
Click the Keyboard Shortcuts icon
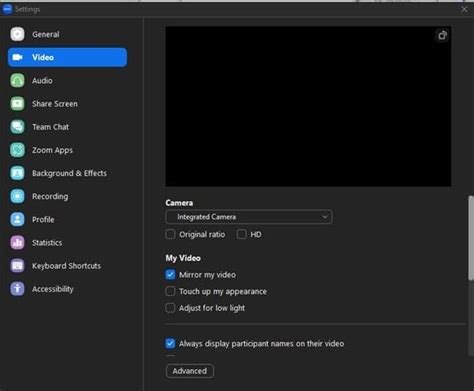17,266
